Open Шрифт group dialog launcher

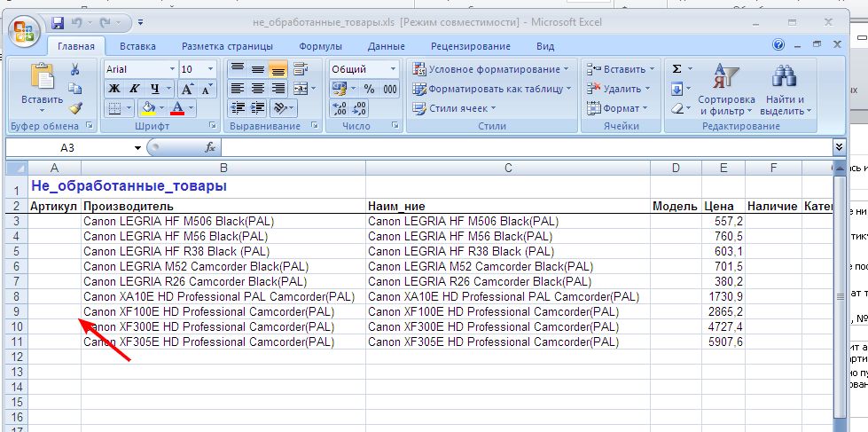click(213, 126)
